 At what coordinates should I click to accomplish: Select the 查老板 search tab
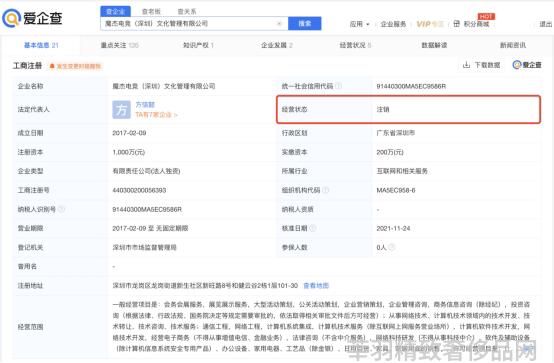(x=151, y=12)
